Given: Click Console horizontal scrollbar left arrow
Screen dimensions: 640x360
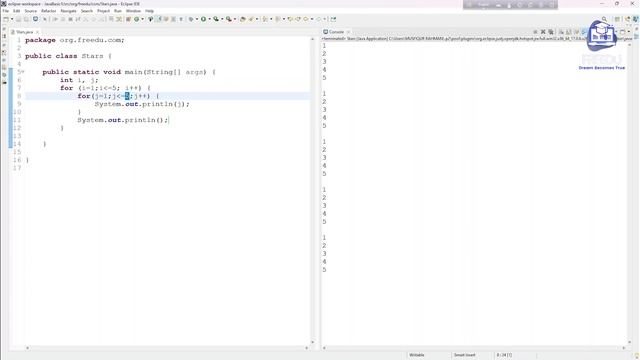Looking at the screenshot, I should tap(324, 348).
